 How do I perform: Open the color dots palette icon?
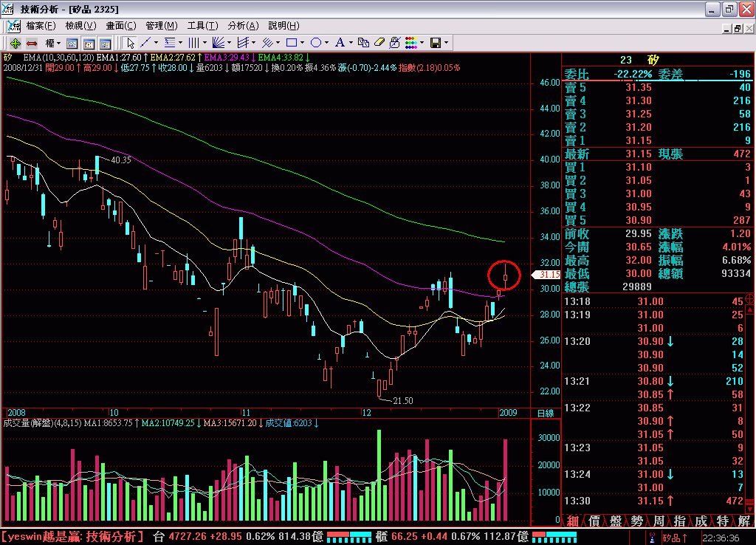(x=411, y=44)
